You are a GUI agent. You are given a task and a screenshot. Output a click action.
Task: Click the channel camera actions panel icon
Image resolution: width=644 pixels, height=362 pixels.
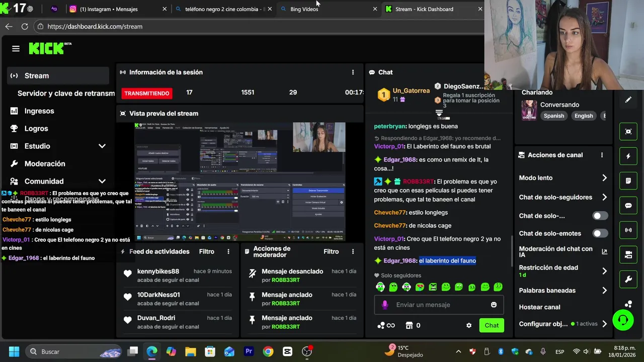(628, 255)
